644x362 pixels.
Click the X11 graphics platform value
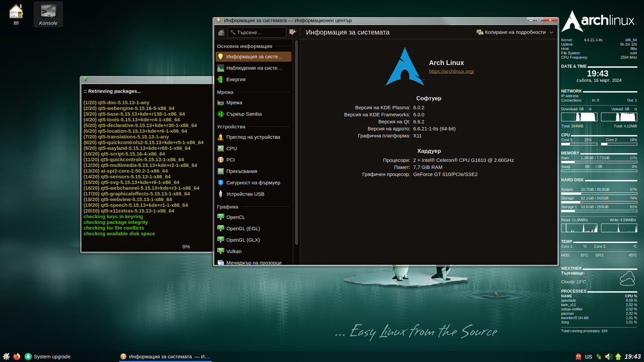click(x=417, y=136)
